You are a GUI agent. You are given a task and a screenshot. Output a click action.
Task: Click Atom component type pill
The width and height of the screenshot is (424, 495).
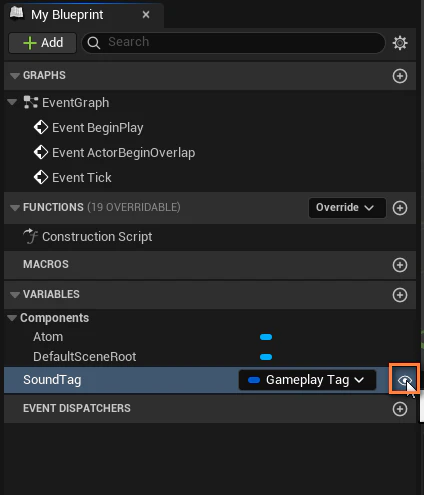tap(266, 337)
